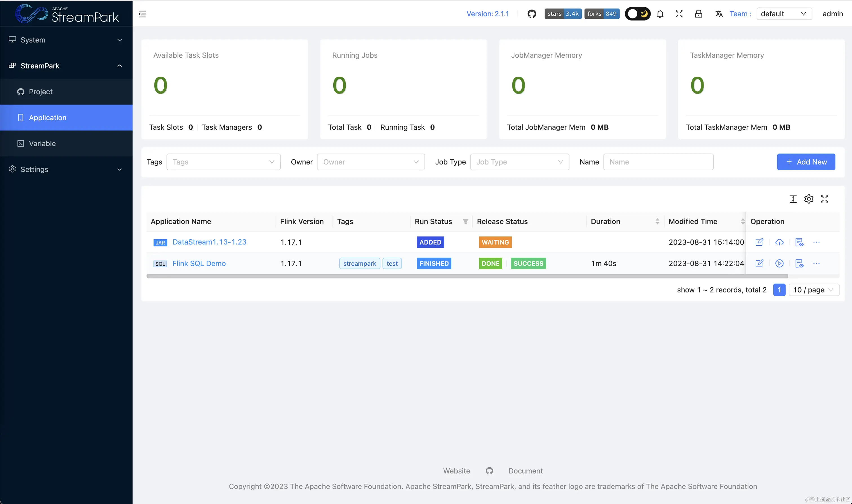Filter by Run Status funnel icon
The image size is (852, 504).
465,221
